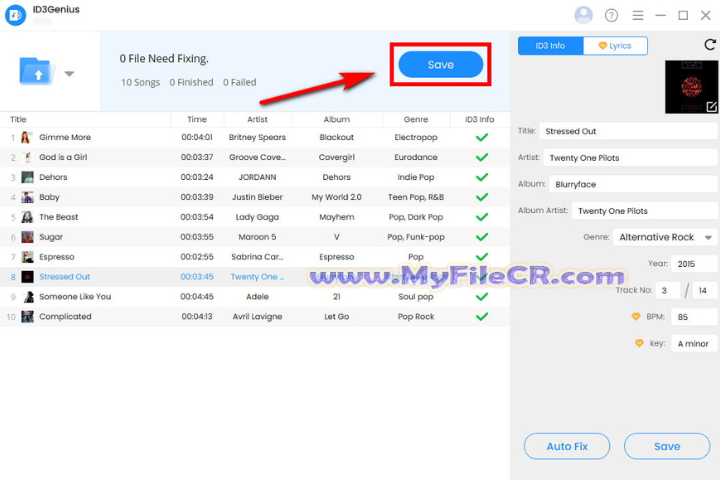Click the green check for Dehors

[x=482, y=177]
